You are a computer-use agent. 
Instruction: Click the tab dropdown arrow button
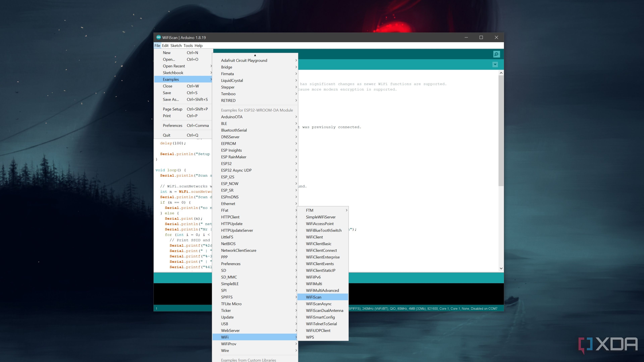(x=495, y=65)
